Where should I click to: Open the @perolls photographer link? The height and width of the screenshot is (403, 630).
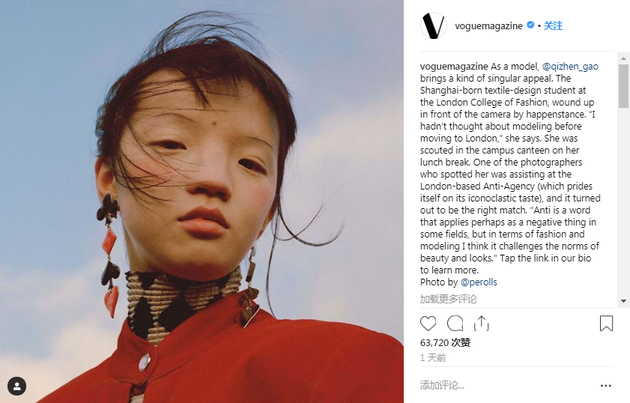coord(479,282)
